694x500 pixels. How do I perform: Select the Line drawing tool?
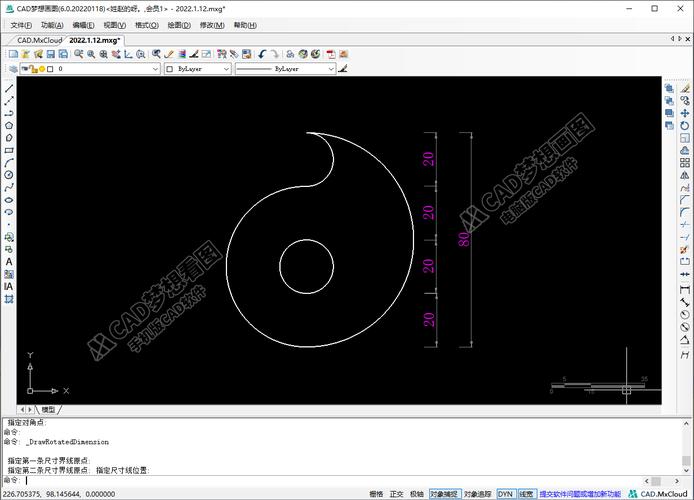click(9, 88)
